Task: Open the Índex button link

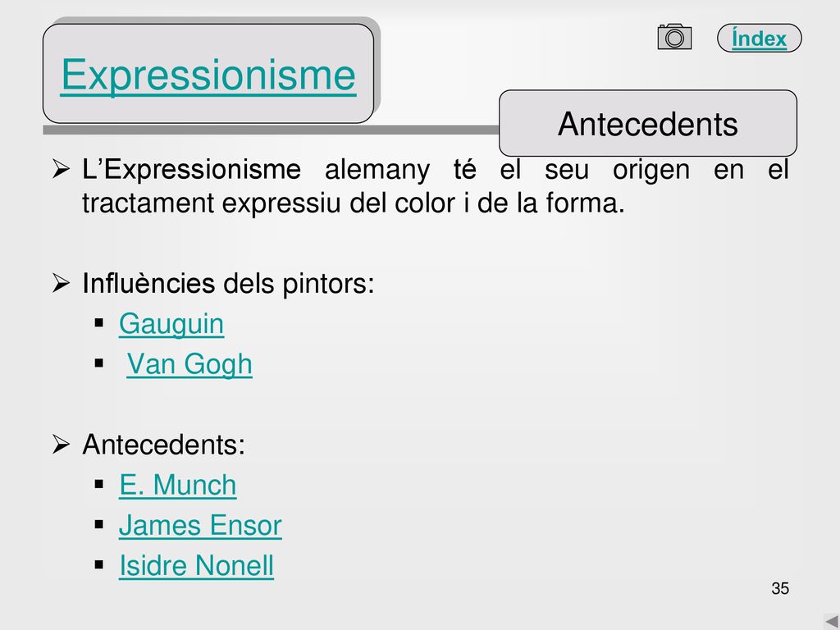Action: [759, 38]
